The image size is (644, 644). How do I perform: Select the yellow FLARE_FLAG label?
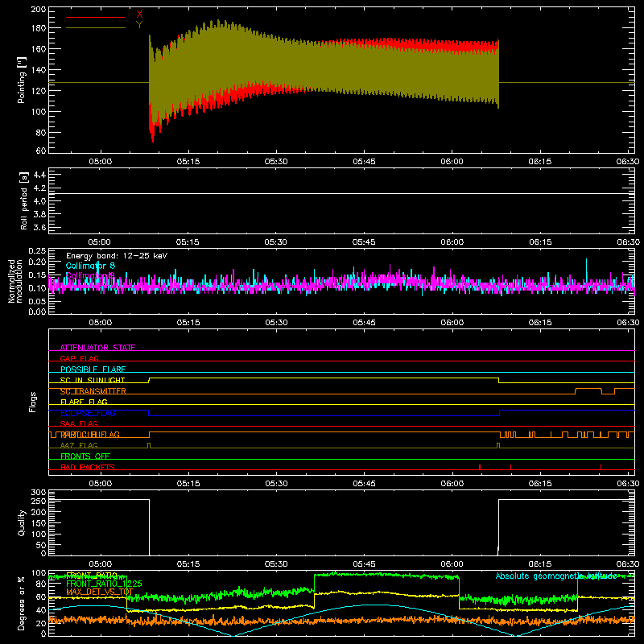coord(84,402)
